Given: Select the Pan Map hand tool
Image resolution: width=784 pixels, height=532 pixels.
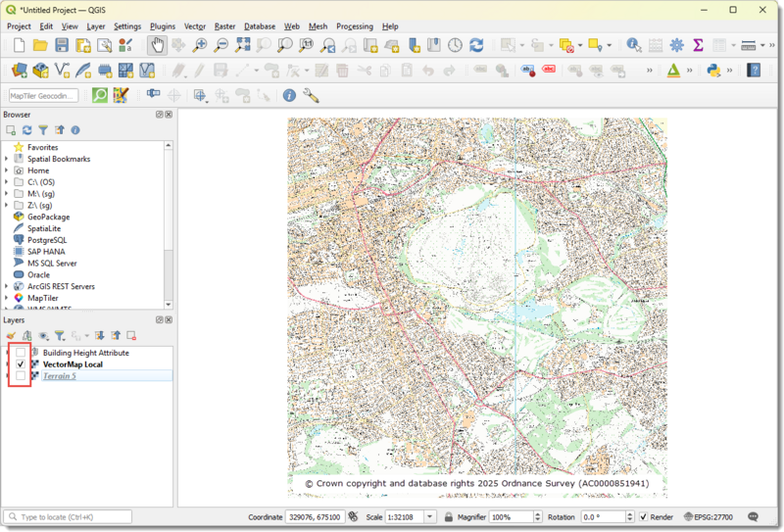Looking at the screenshot, I should tap(158, 45).
